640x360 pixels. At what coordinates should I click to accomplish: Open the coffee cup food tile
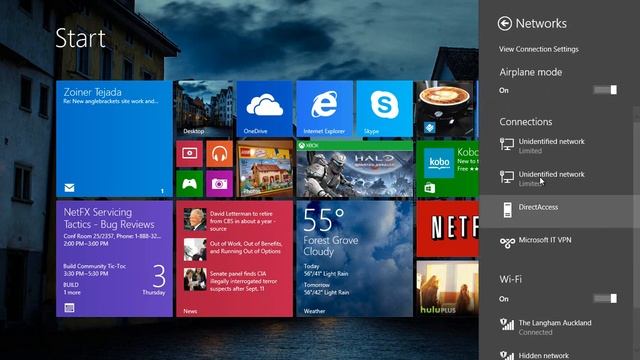(446, 109)
